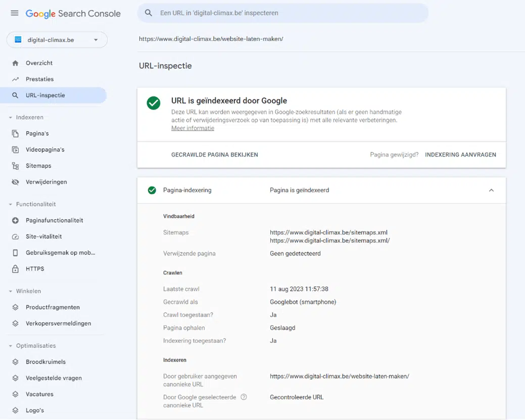Screen dimensions: 525x420
Task: Click the mobile phone icon for Gebruiksgemak
Action: 15,253
